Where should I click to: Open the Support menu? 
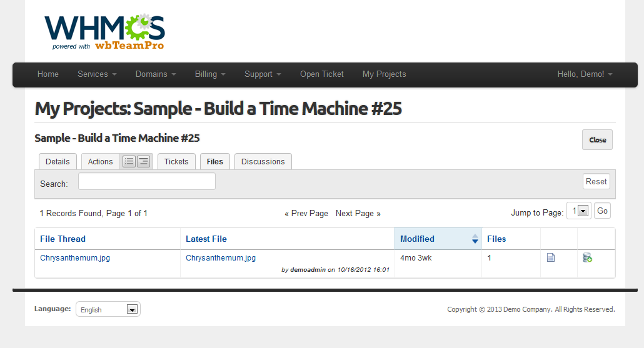point(263,74)
